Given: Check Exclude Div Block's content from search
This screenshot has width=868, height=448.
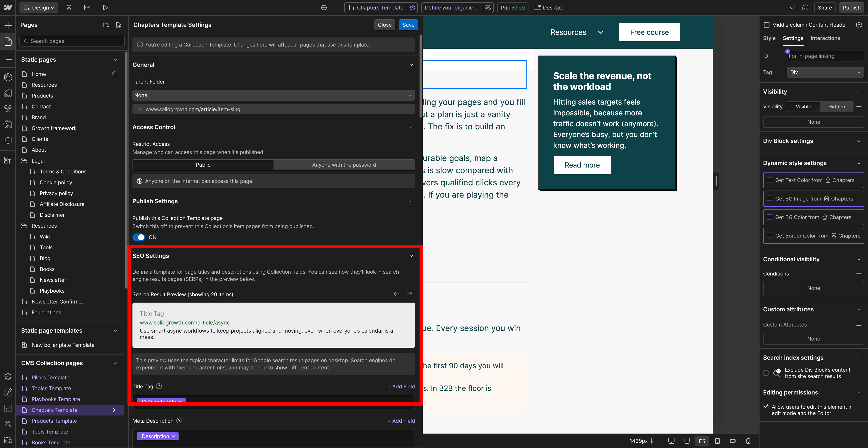Looking at the screenshot, I should point(766,373).
